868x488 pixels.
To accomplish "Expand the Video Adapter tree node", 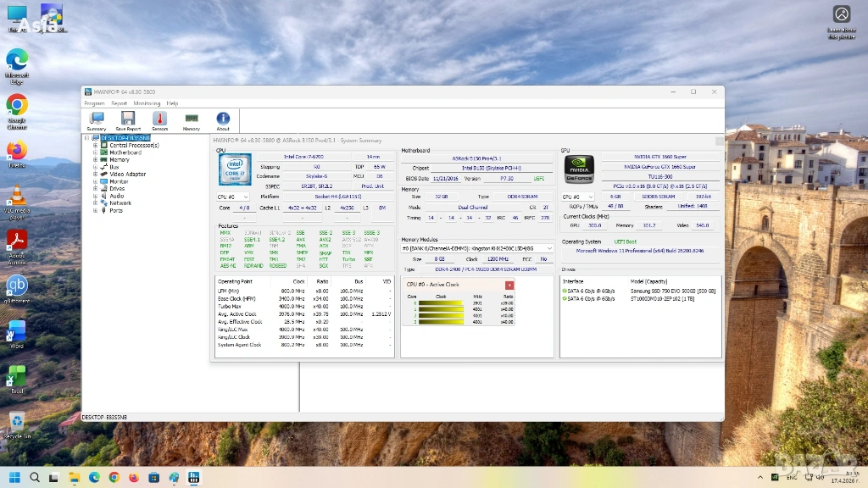I will pyautogui.click(x=96, y=175).
